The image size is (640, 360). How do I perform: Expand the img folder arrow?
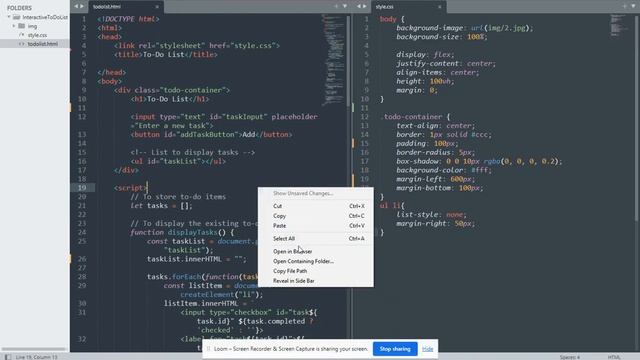(x=13, y=26)
